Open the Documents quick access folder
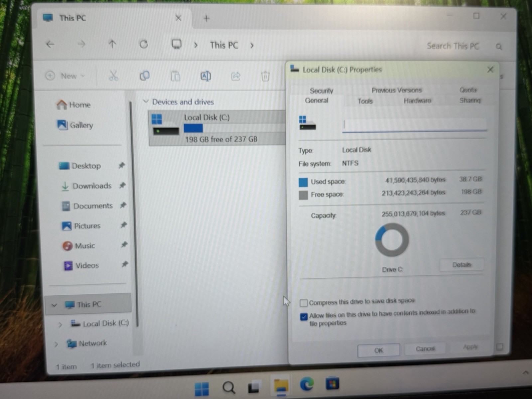Viewport: 532px width, 399px height. point(87,206)
